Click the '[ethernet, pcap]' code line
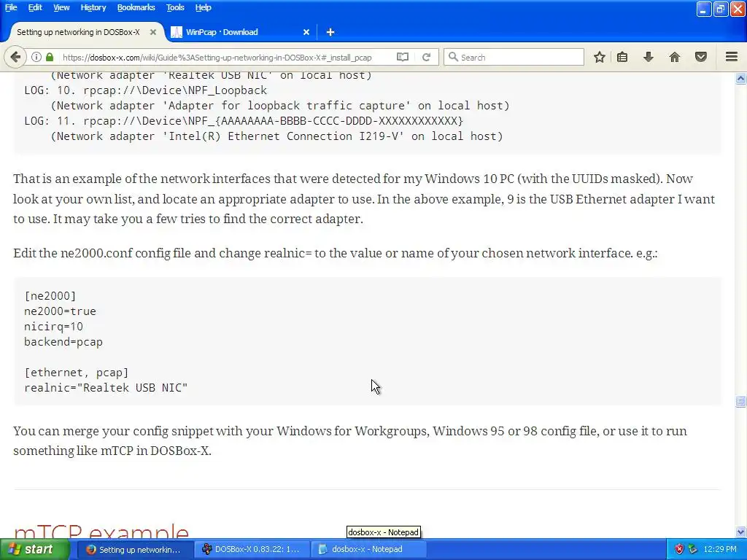 pyautogui.click(x=76, y=373)
